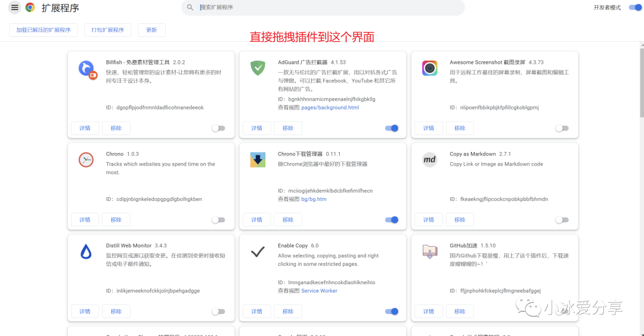
Task: Click Distill ID inlikjemeeknofckkjolnjbpehgadgge text
Action: (158, 291)
